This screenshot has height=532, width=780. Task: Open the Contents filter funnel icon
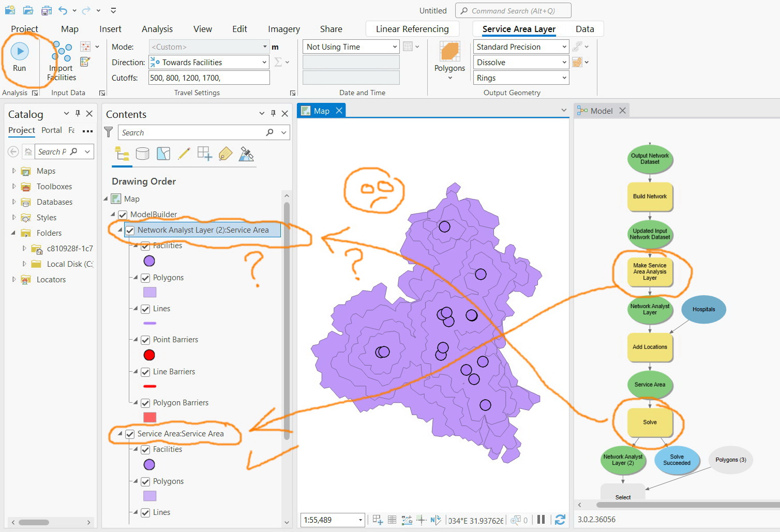109,132
